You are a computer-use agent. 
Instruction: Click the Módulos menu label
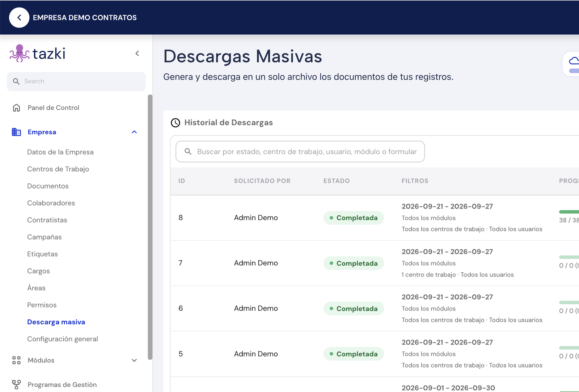pos(41,361)
